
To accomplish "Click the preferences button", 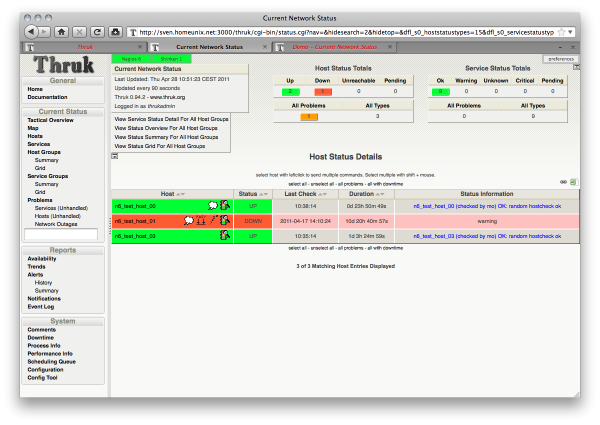I will point(559,59).
